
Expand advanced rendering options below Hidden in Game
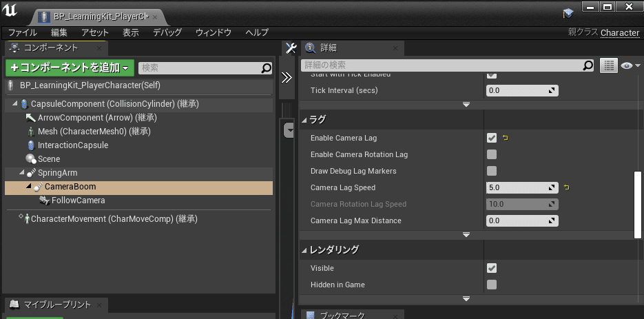466,298
